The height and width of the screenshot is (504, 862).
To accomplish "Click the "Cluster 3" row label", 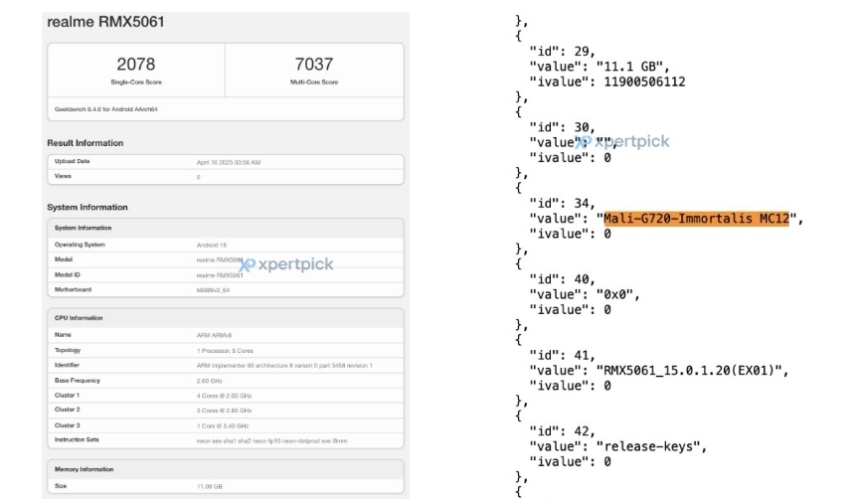I will (67, 425).
